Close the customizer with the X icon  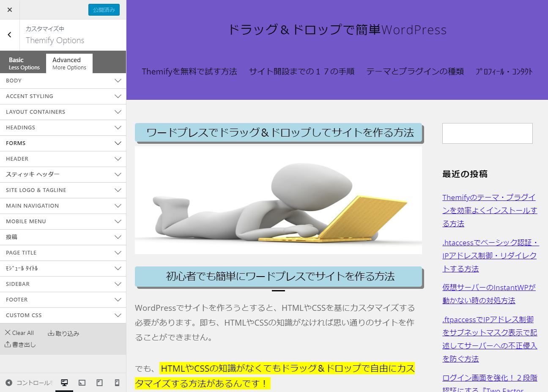(10, 10)
